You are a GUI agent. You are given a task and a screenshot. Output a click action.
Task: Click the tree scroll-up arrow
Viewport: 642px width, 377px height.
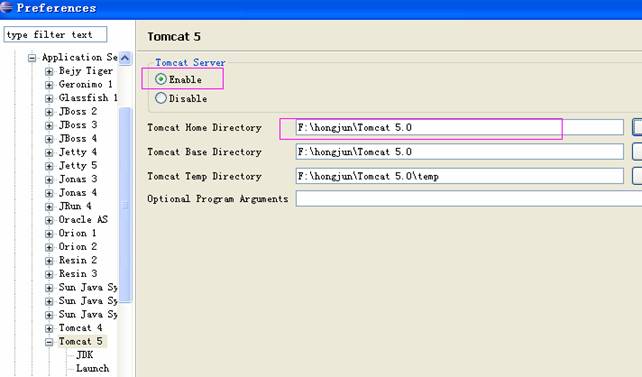coord(125,58)
